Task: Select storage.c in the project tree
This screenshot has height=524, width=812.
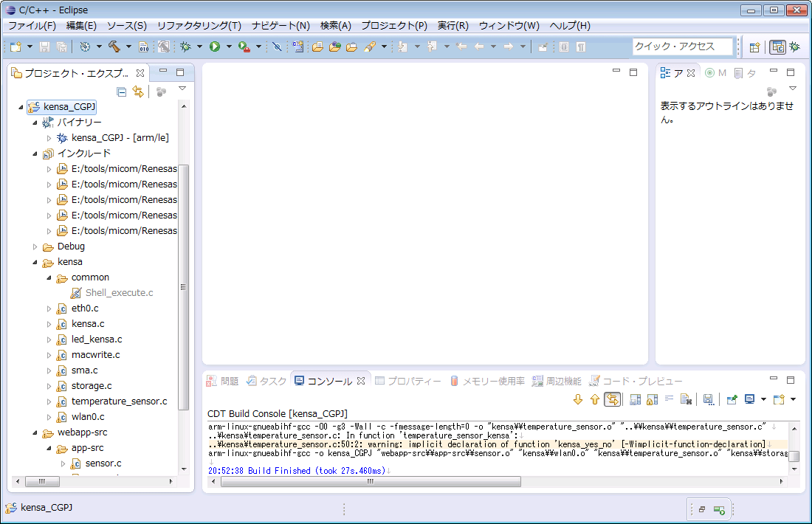Action: (x=92, y=386)
